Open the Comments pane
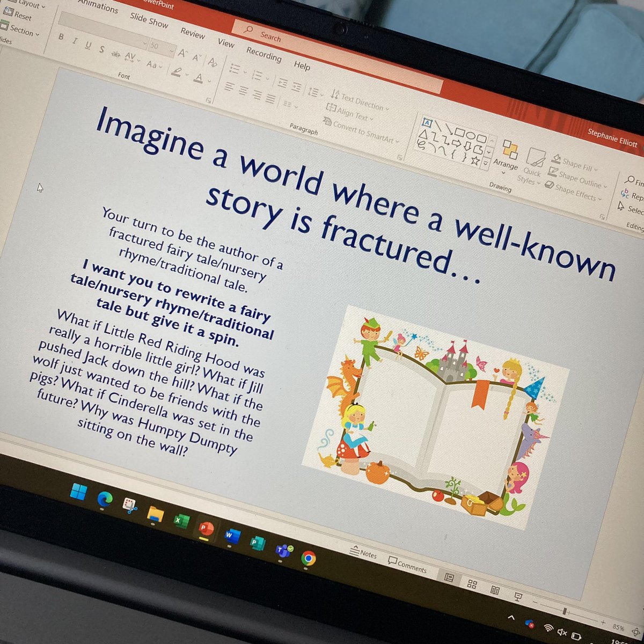The image size is (644, 644). 407,565
